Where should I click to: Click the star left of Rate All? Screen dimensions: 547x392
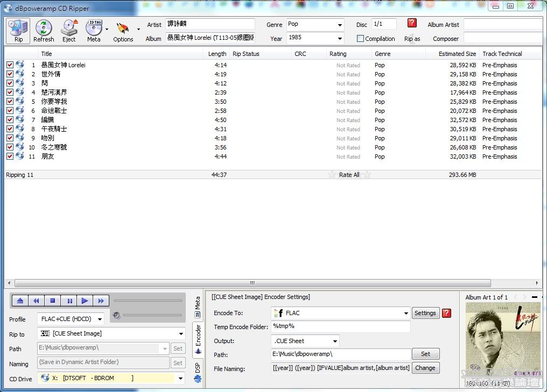(x=332, y=175)
